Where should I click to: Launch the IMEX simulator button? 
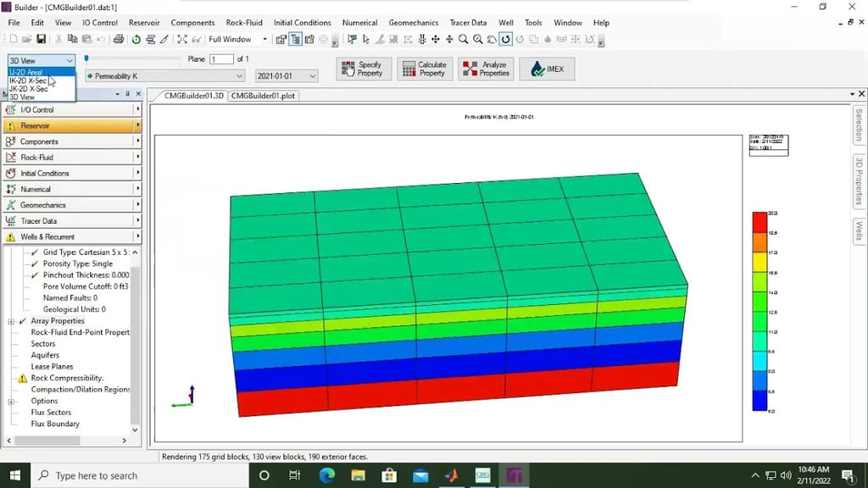click(x=547, y=69)
